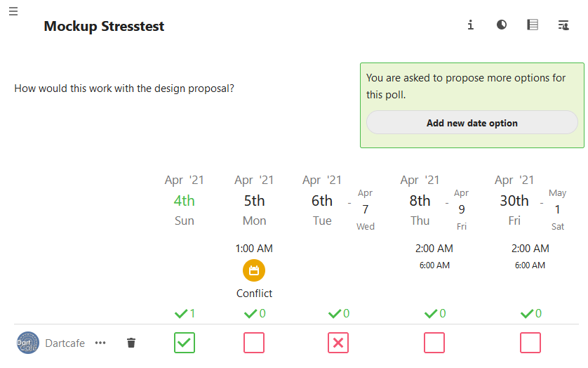Switch to list view using table icon
The width and height of the screenshot is (588, 368).
click(x=533, y=25)
